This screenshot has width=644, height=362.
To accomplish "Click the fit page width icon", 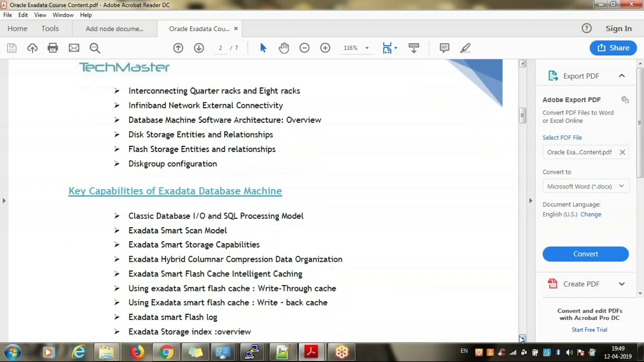I will pos(386,48).
